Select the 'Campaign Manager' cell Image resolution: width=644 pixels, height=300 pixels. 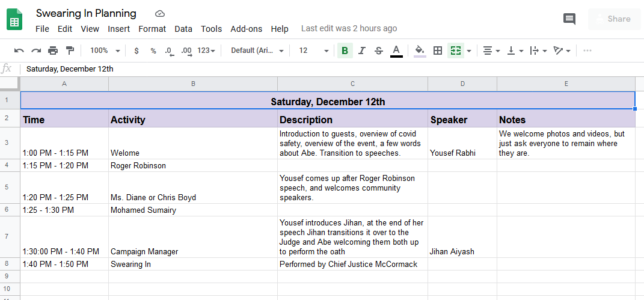pyautogui.click(x=193, y=237)
